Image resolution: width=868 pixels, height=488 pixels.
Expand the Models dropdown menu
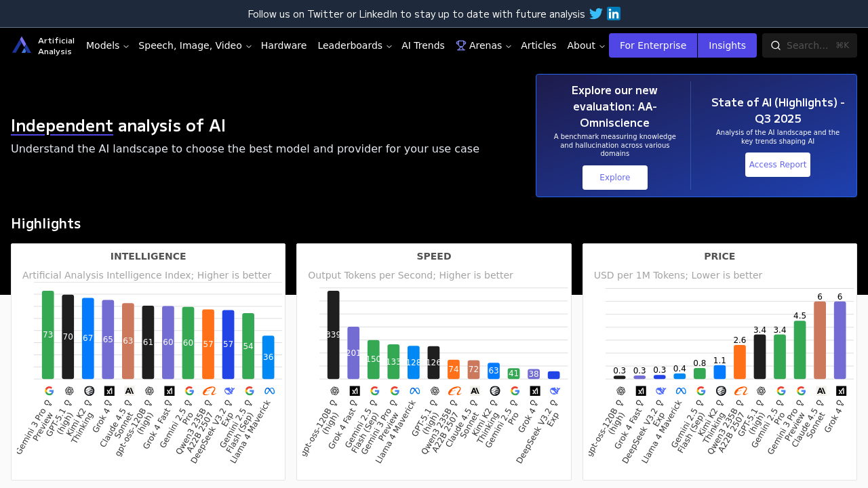(106, 45)
